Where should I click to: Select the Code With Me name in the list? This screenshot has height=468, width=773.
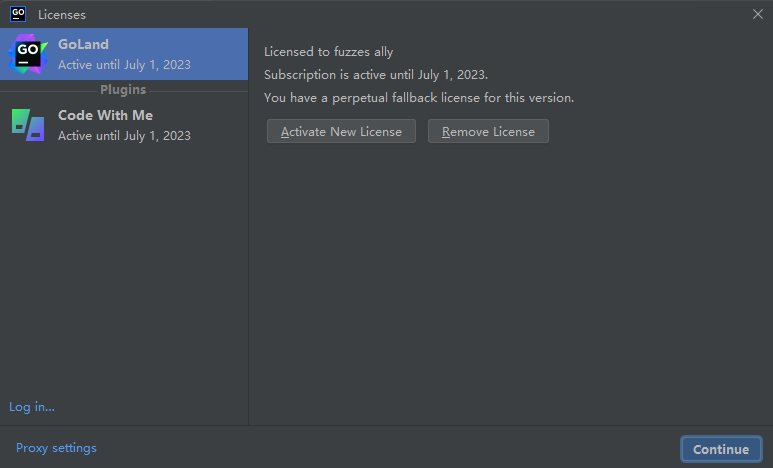click(105, 115)
